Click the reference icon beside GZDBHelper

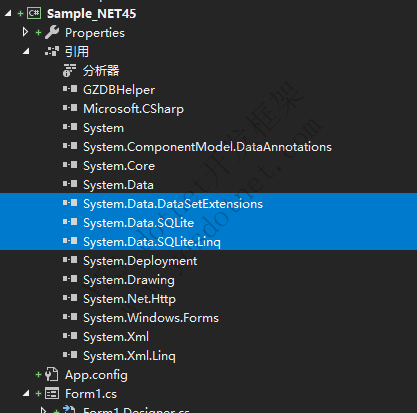tap(70, 89)
